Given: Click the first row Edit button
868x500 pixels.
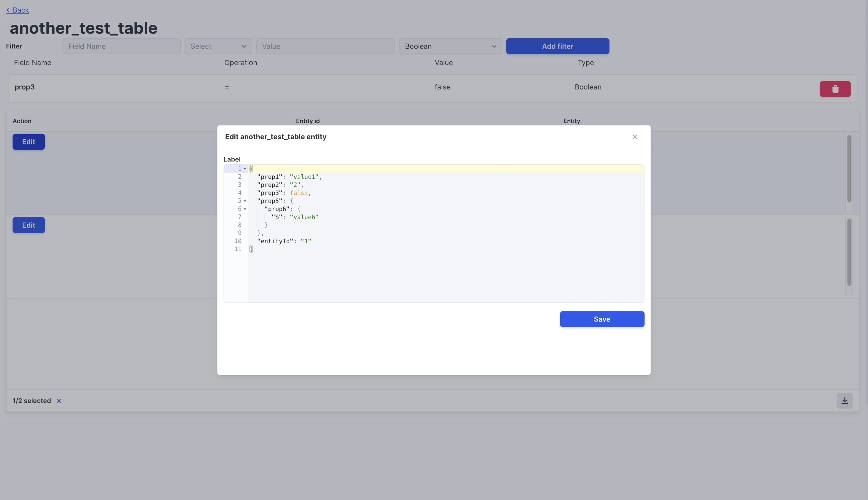Looking at the screenshot, I should [28, 142].
